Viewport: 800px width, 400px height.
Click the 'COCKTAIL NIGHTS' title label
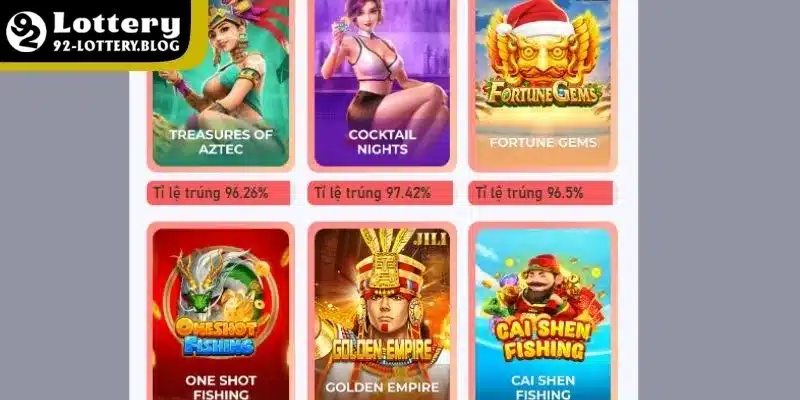pos(382,142)
